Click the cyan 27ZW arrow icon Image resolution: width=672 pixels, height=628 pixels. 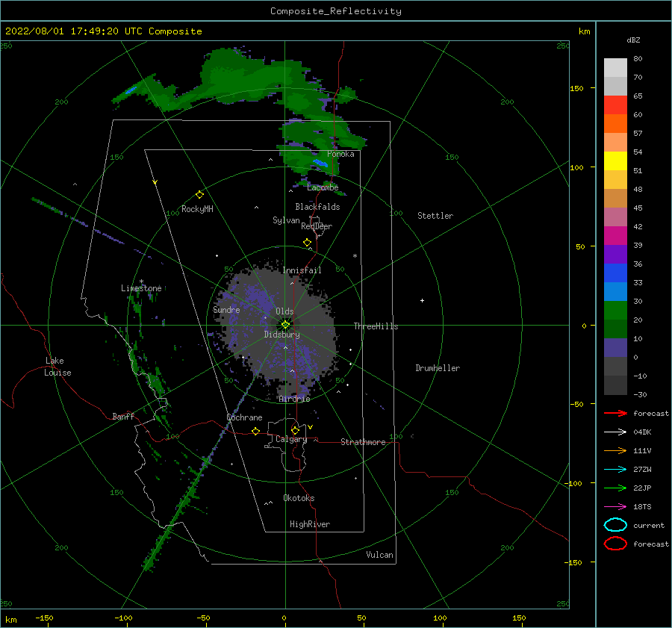(x=615, y=469)
